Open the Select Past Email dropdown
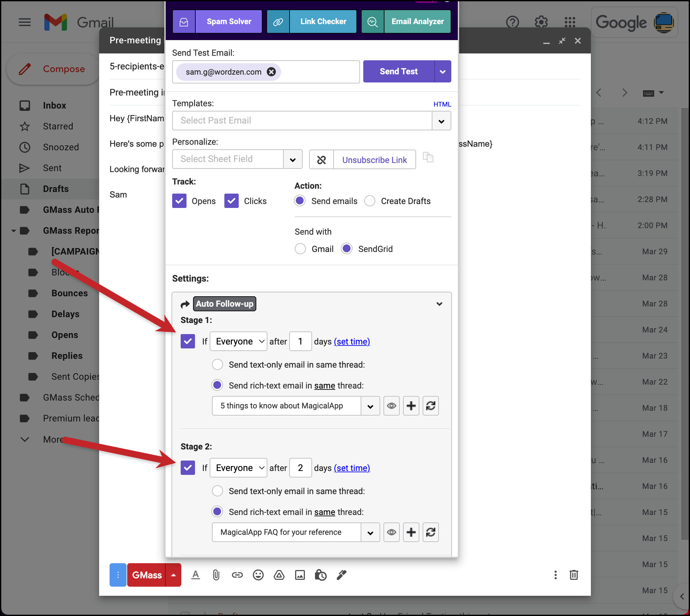 pyautogui.click(x=441, y=121)
